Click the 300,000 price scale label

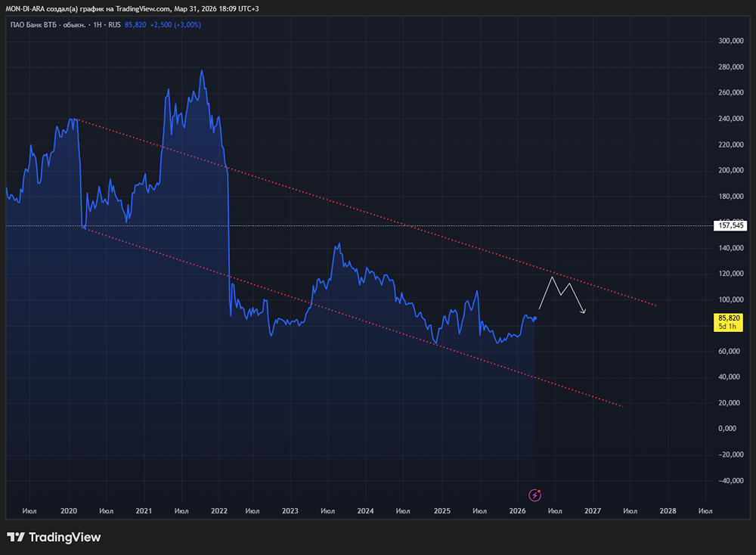coord(730,41)
